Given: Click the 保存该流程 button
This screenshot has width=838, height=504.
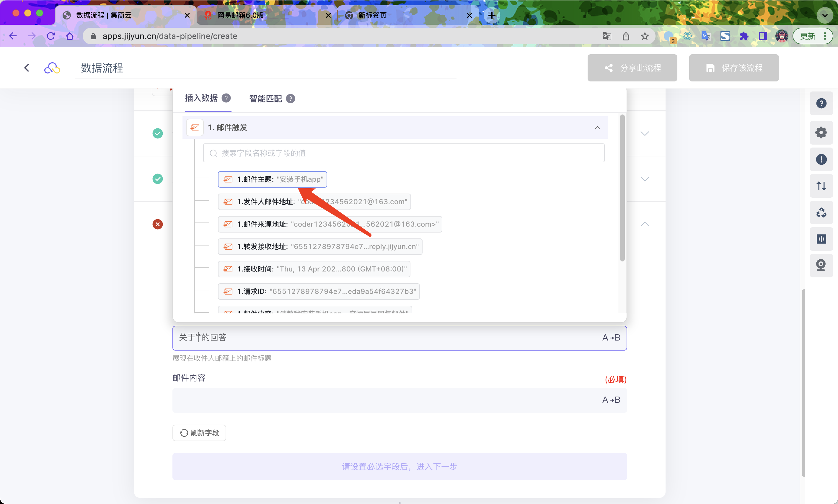Looking at the screenshot, I should [x=734, y=68].
